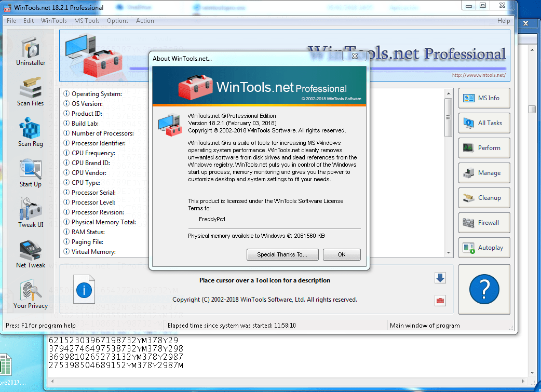Click the background text window's horizontal scrollbar left arrow

pos(52,381)
